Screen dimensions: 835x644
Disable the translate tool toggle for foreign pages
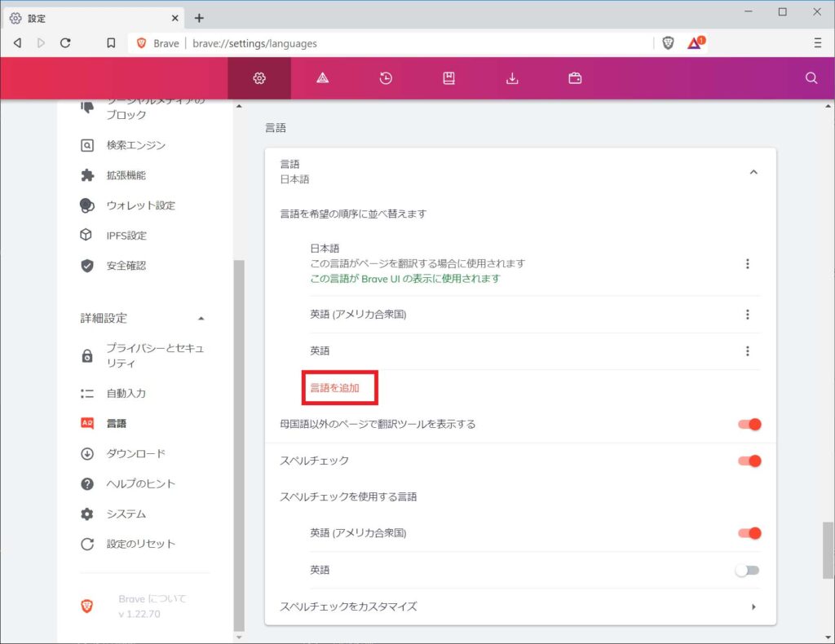point(749,424)
